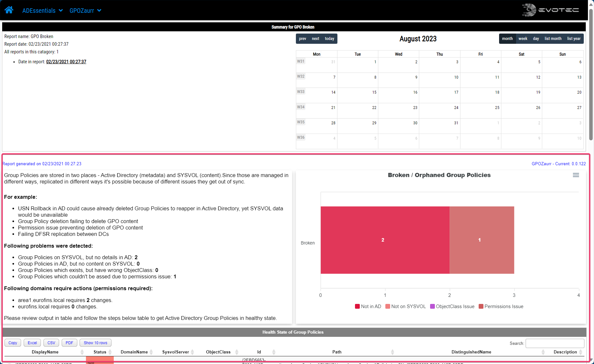Image resolution: width=594 pixels, height=364 pixels.
Task: Open the 02/23/2021 date in report link
Action: click(66, 61)
